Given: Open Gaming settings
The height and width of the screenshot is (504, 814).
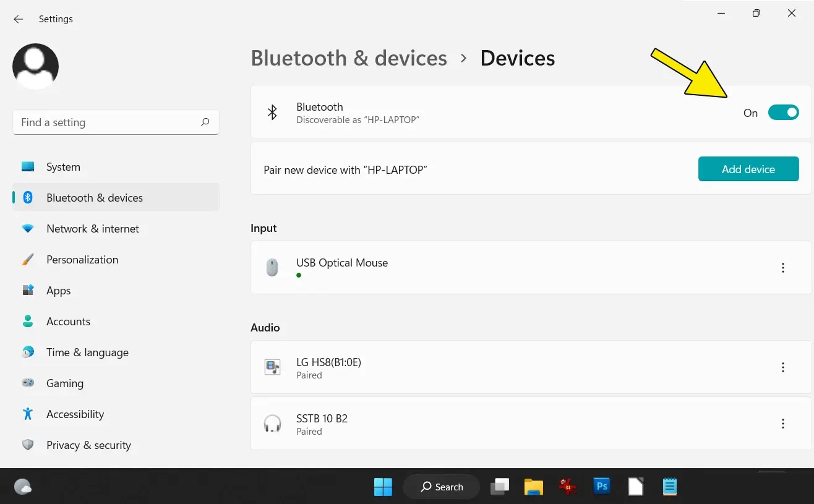Looking at the screenshot, I should pyautogui.click(x=64, y=383).
